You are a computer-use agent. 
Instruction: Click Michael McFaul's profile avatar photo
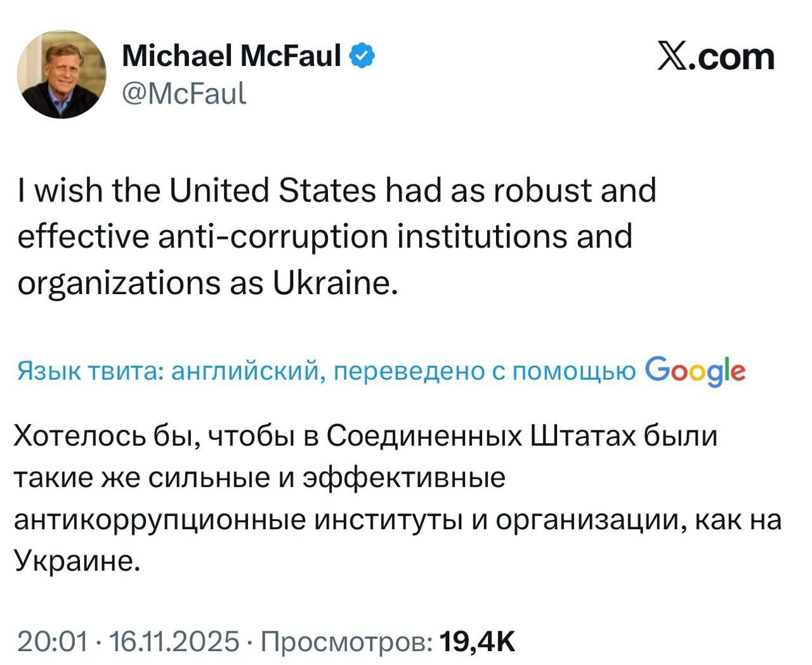tap(62, 74)
